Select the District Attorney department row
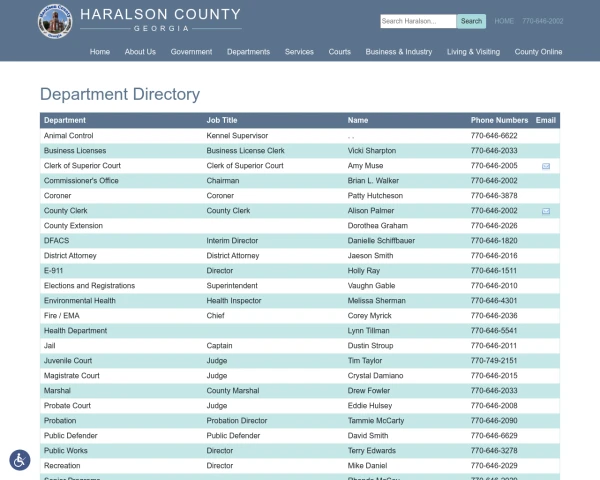The width and height of the screenshot is (600, 480). [70, 255]
